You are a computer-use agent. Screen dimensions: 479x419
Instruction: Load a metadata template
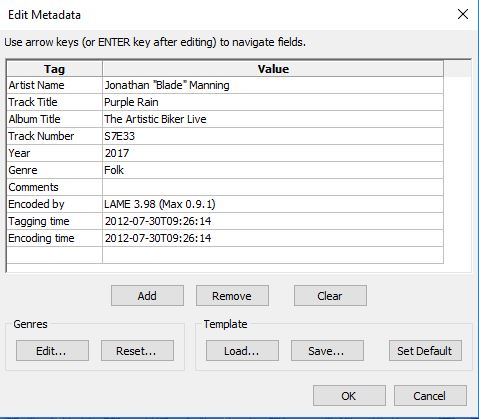click(242, 351)
